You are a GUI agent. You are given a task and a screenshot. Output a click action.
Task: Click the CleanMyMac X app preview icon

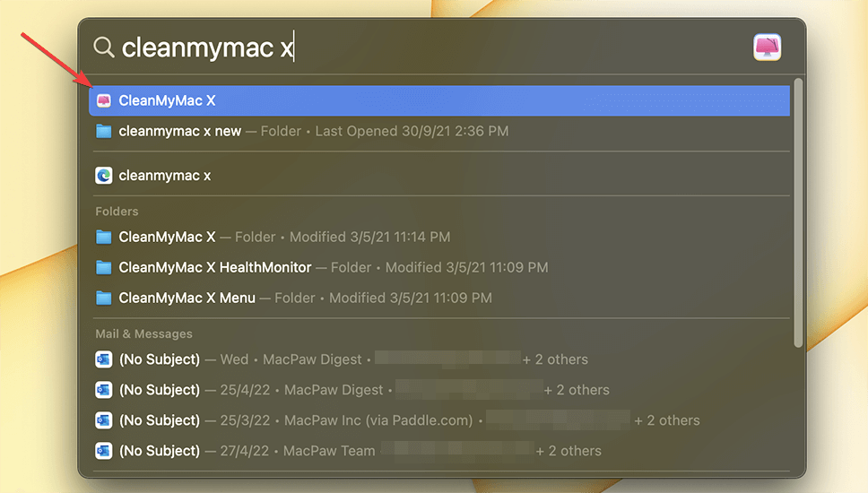coord(767,47)
